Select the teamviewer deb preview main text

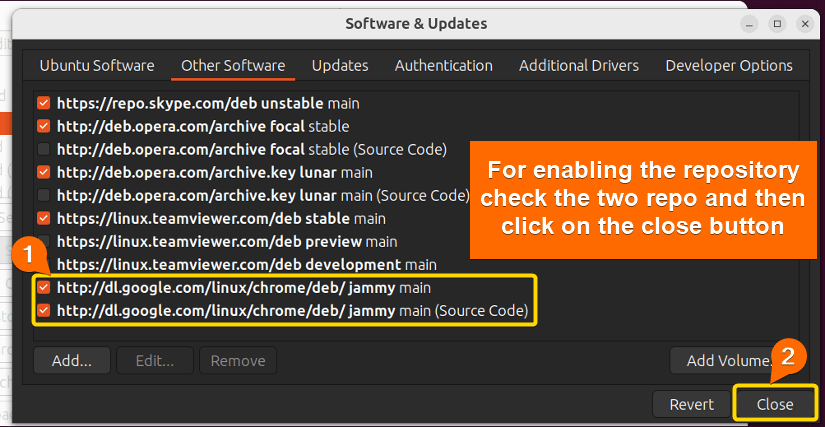coord(227,241)
